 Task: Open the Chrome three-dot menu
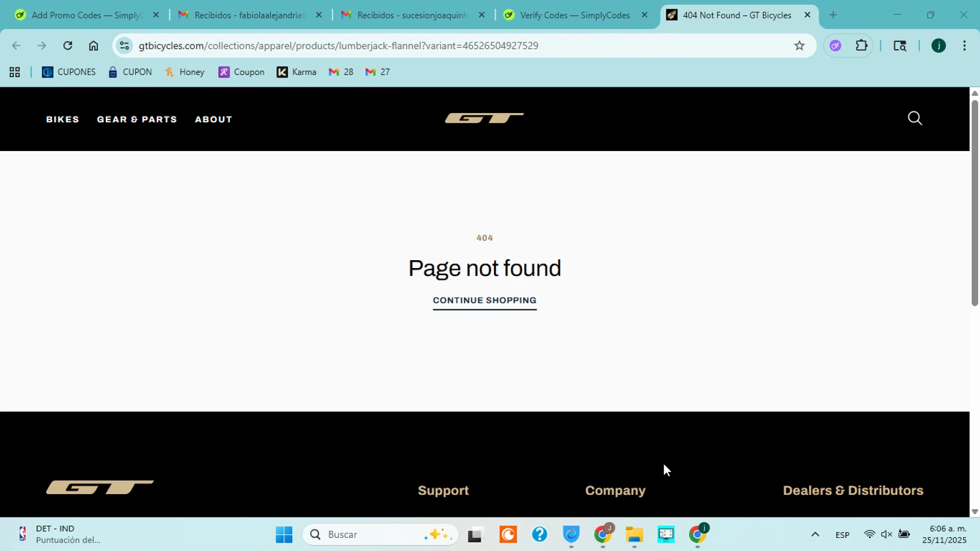(964, 46)
